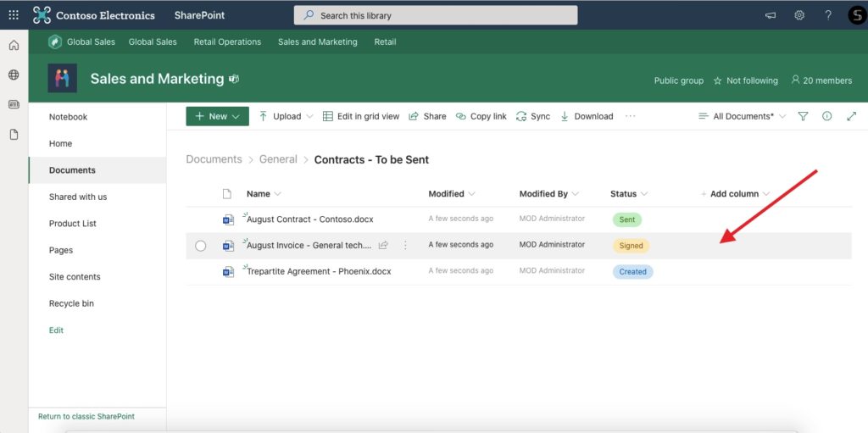The height and width of the screenshot is (433, 868).
Task: Open Retail in hub navigation
Action: coord(386,42)
